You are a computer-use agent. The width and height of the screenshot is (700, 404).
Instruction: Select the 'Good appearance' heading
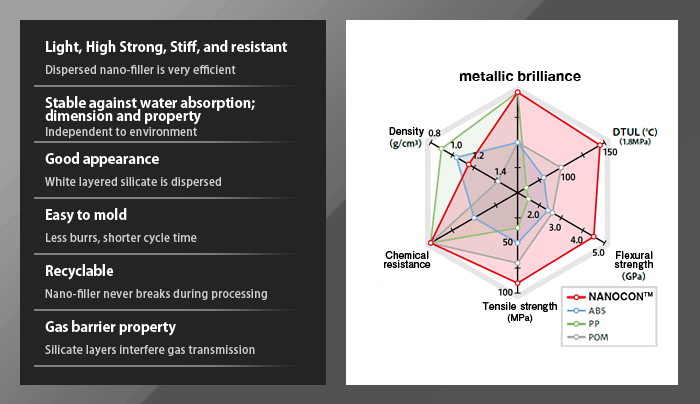click(102, 159)
